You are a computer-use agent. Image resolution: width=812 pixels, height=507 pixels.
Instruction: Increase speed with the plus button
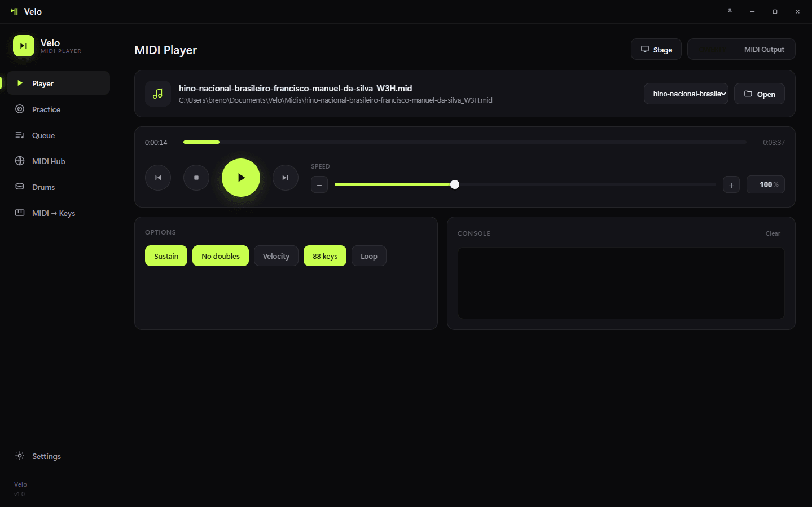731,184
